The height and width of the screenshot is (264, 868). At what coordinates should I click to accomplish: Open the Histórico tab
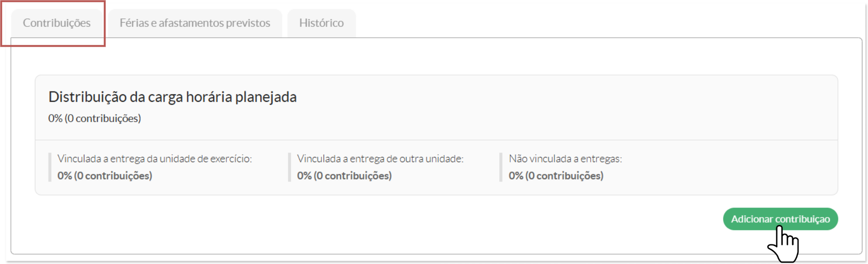[321, 23]
